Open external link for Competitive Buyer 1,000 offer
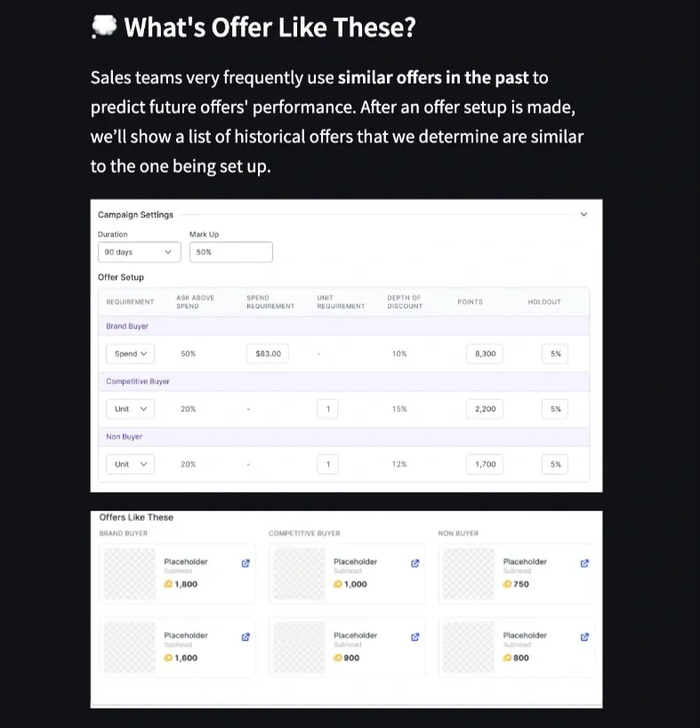Viewport: 700px width, 728px height. point(414,563)
